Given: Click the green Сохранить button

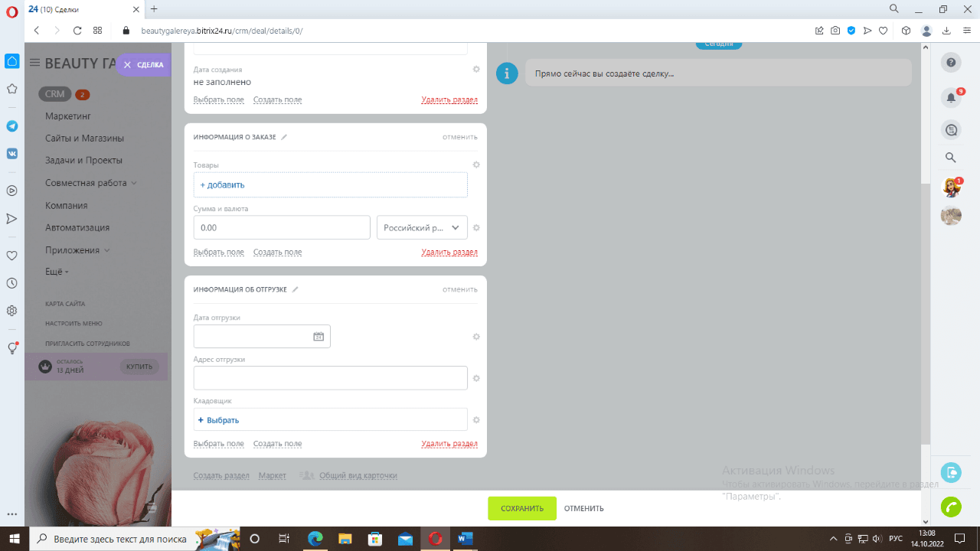Looking at the screenshot, I should tap(522, 508).
